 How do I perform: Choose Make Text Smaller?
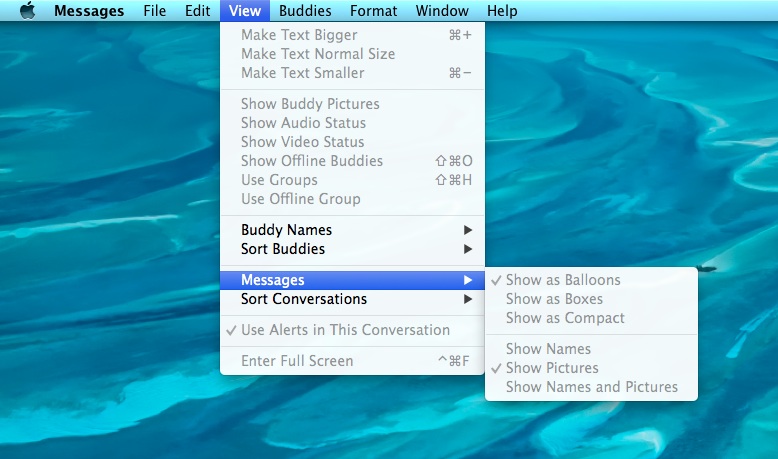click(x=352, y=73)
